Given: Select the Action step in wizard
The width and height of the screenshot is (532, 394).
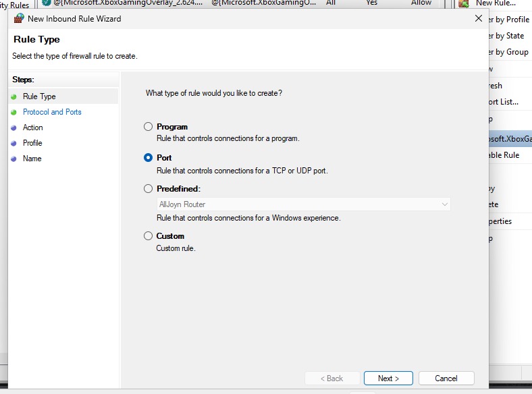Looking at the screenshot, I should [32, 128].
